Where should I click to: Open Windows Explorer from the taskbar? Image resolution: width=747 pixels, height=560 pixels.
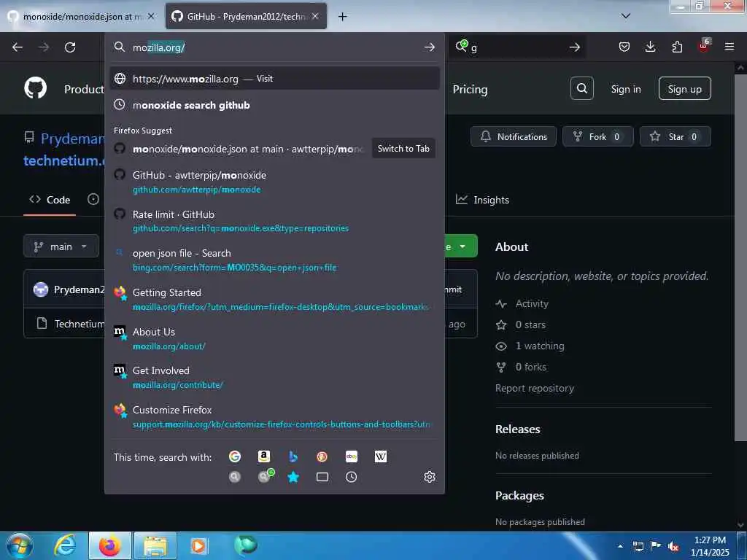pos(155,545)
